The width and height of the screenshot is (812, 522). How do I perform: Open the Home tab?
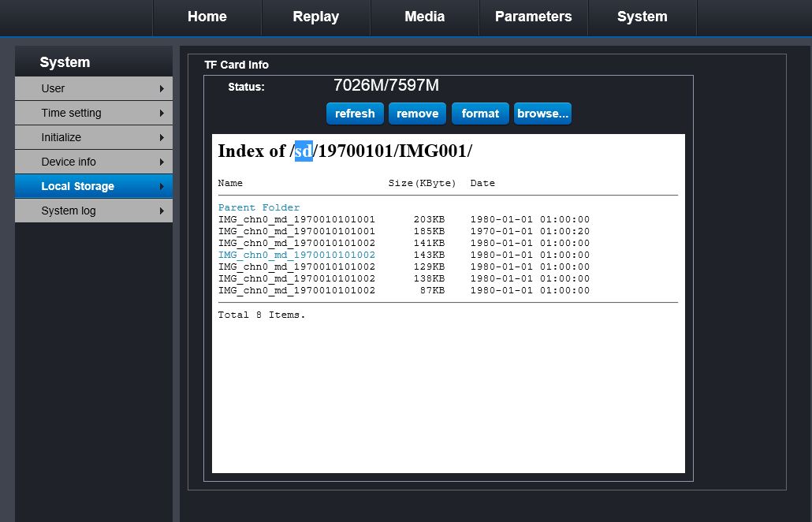[x=207, y=17]
